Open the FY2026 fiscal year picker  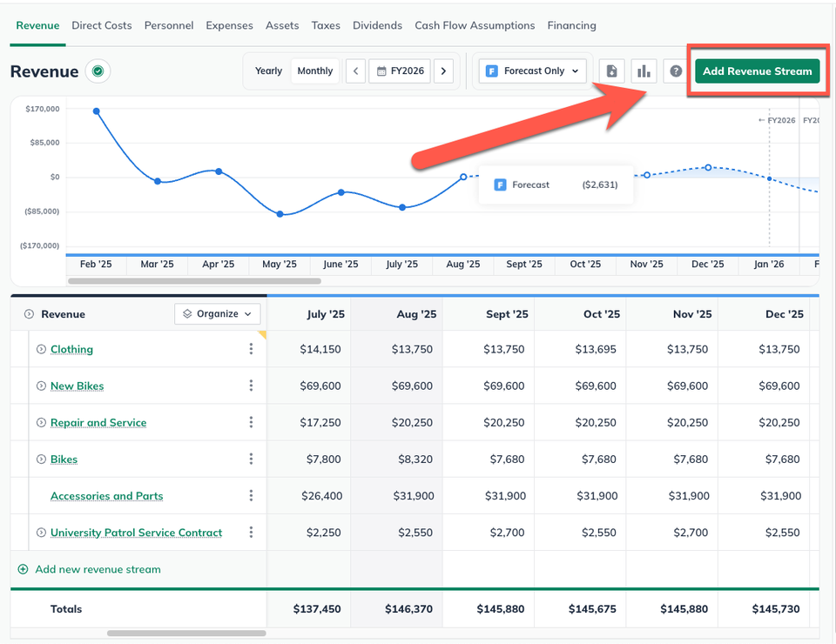pos(400,70)
